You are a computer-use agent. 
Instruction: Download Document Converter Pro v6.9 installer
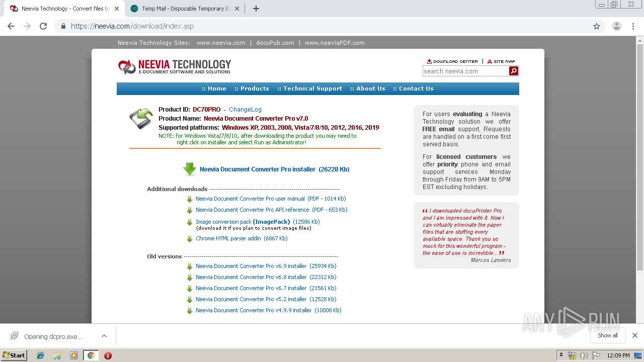266,266
